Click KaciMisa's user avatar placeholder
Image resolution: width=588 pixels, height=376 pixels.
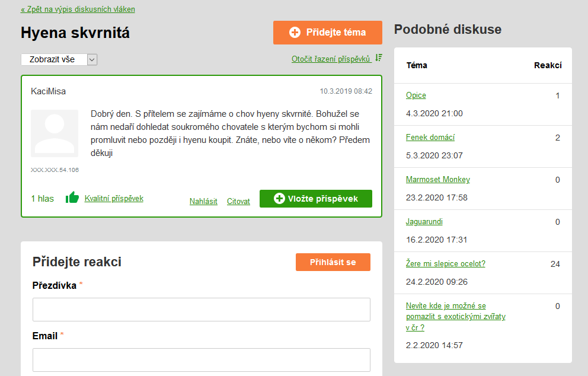(55, 133)
